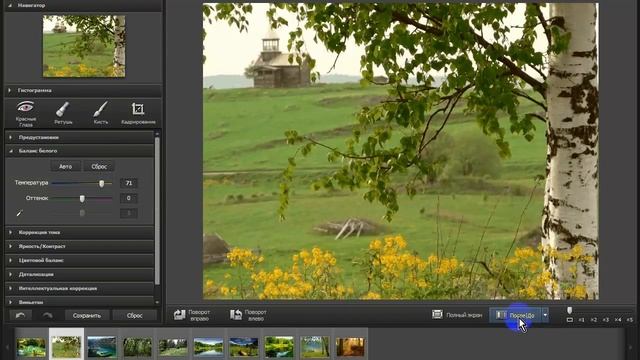640x360 pixels.
Task: Expand the Detail (Детализация) section
Action: tap(80, 274)
